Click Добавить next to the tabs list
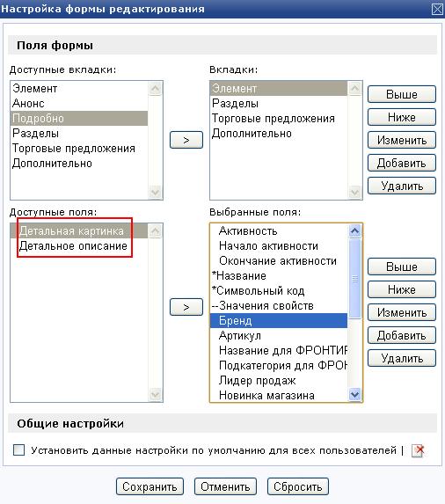445x504 pixels. [402, 163]
